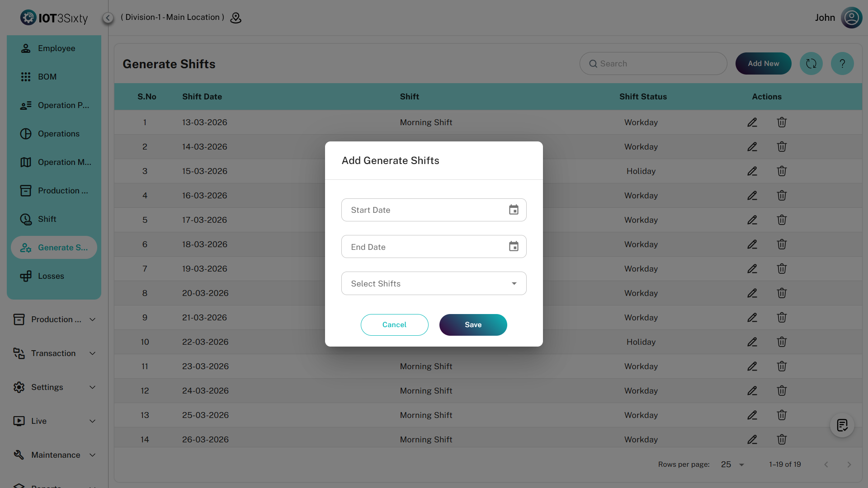
Task: Delete the 15-03-2026 Holiday row
Action: [x=782, y=171]
